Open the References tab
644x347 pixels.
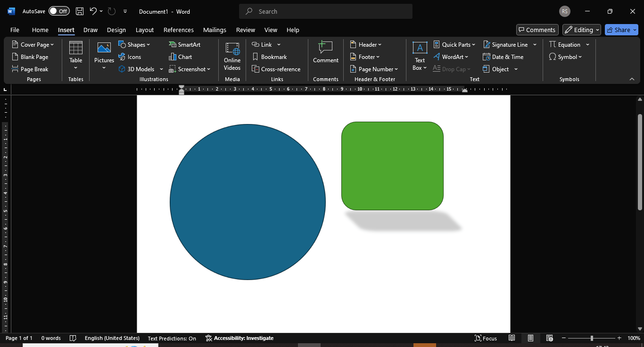[179, 30]
